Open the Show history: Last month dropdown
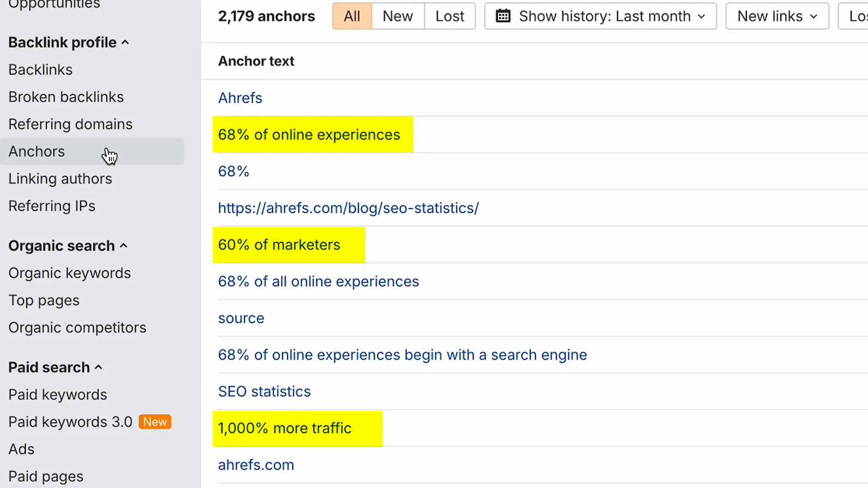The image size is (868, 488). 600,16
